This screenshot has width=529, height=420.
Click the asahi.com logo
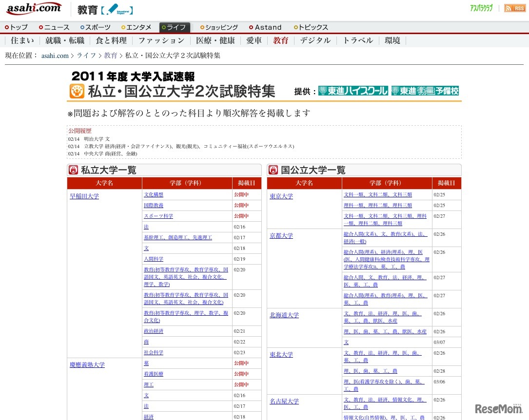tap(34, 8)
